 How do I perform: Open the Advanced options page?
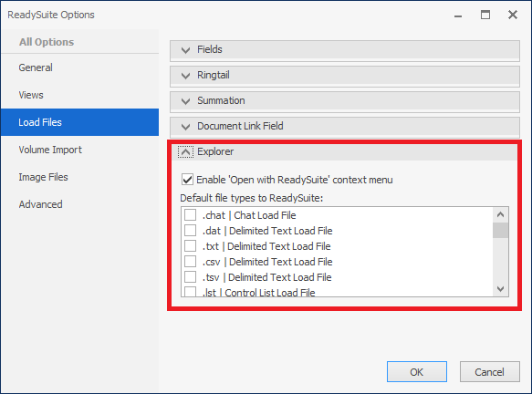coord(79,204)
